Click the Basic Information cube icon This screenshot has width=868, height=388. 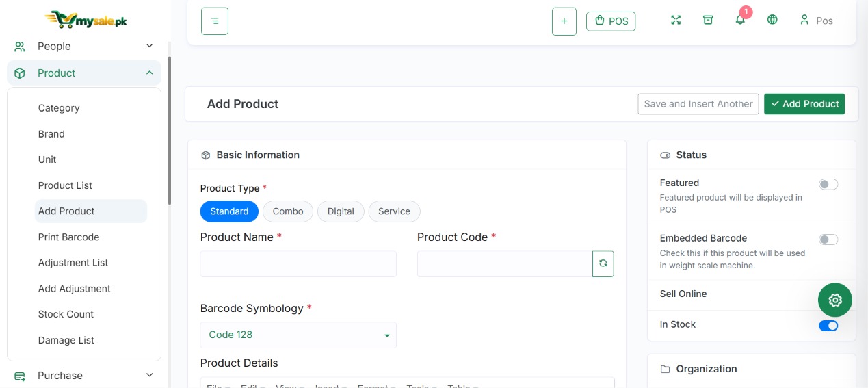click(205, 155)
